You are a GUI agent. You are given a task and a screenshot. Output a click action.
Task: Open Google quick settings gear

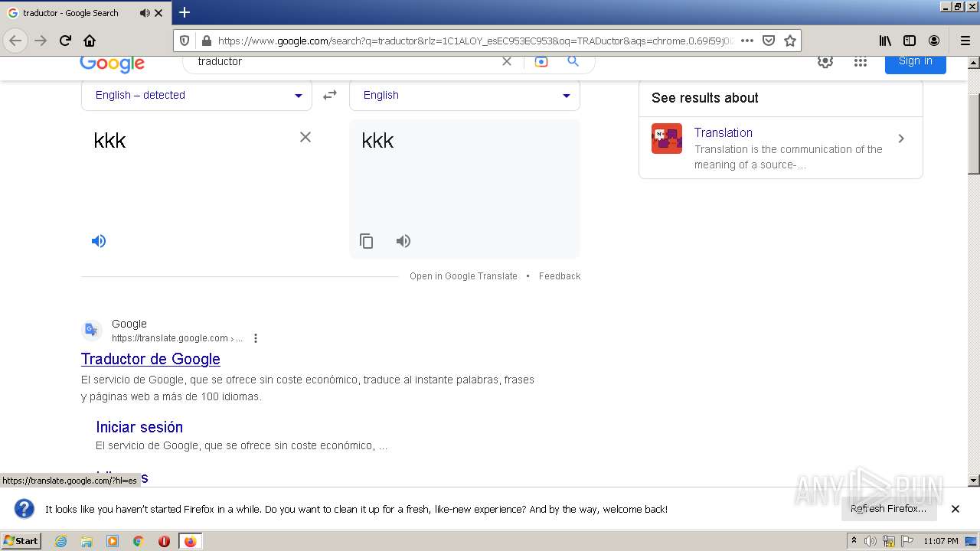825,62
